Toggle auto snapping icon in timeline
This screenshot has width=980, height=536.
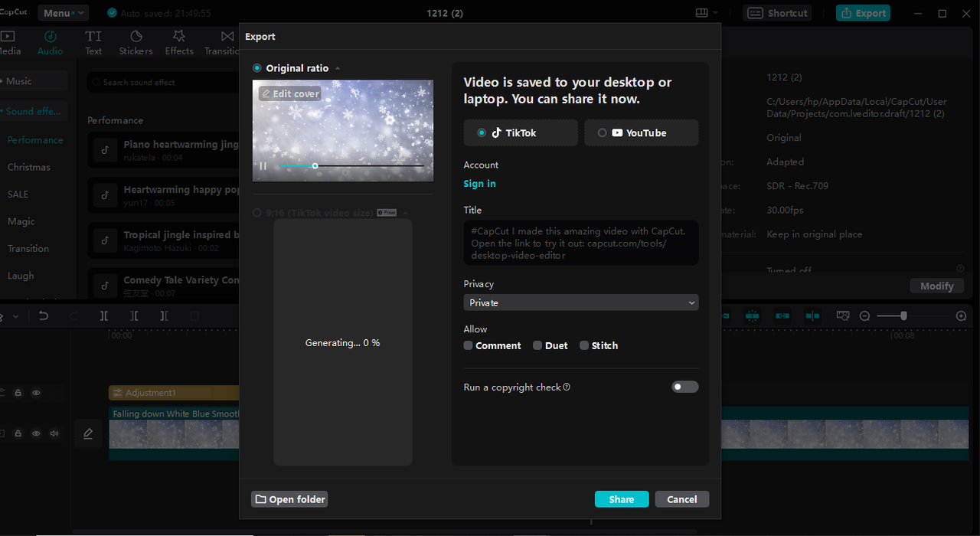click(x=753, y=315)
